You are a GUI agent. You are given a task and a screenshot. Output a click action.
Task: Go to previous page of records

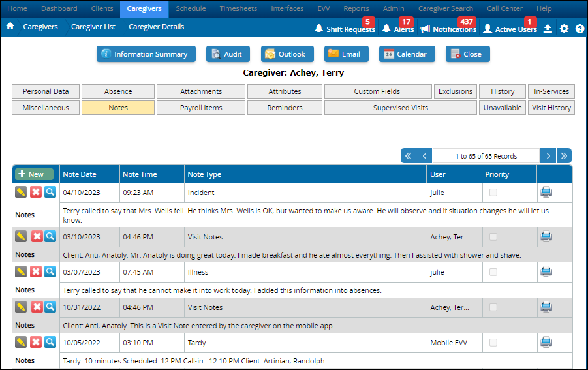[424, 155]
